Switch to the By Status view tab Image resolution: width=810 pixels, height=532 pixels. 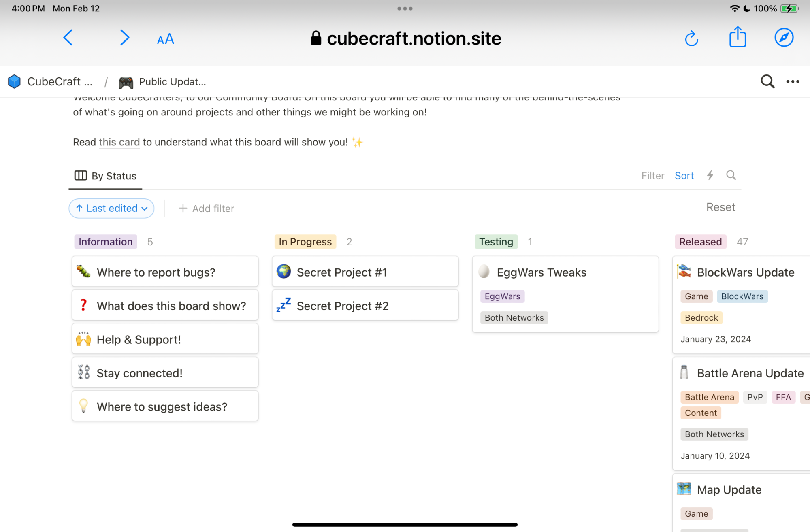pyautogui.click(x=105, y=176)
